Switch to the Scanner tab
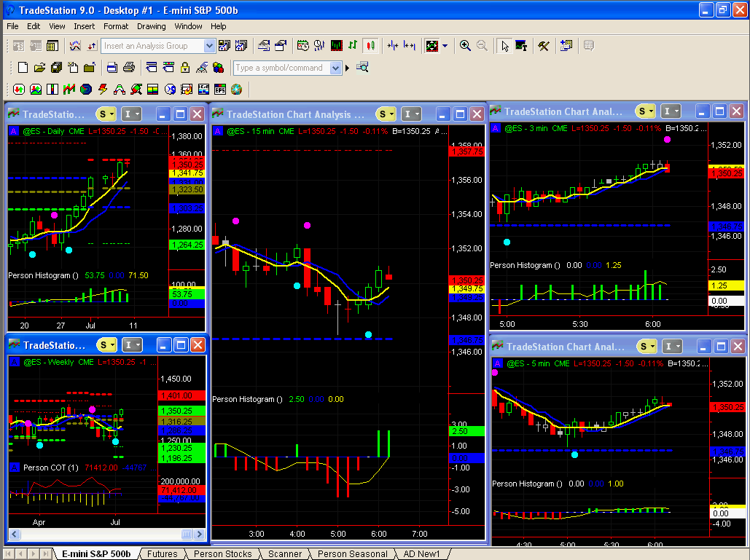The width and height of the screenshot is (750, 560). point(284,553)
